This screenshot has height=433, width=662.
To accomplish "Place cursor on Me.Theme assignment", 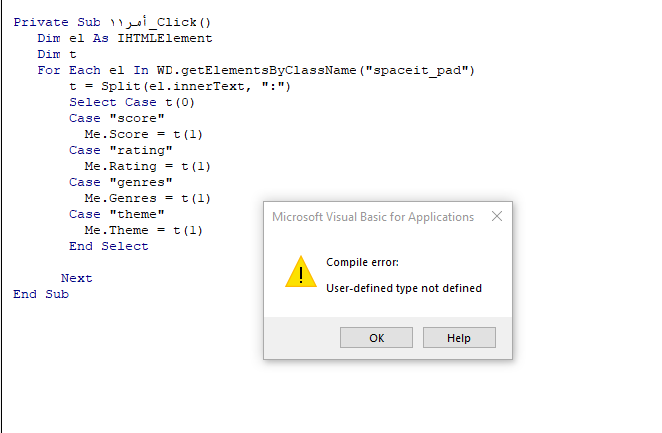I will click(144, 230).
